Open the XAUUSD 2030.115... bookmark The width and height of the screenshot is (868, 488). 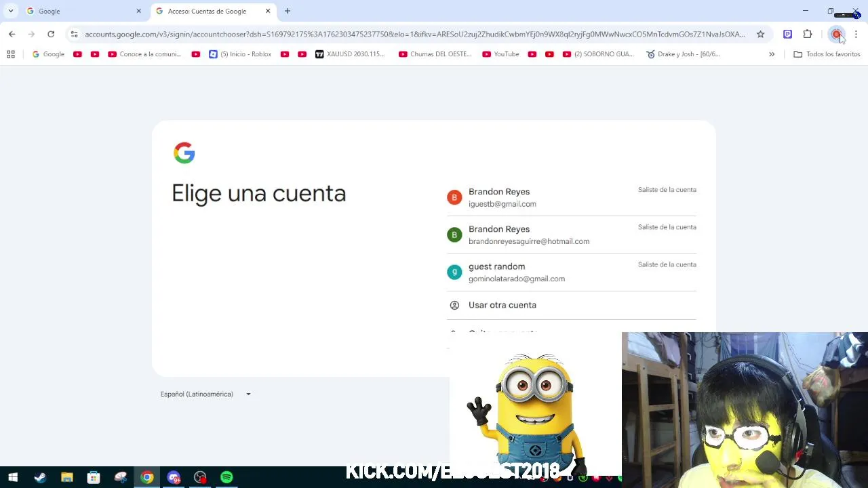pyautogui.click(x=350, y=54)
